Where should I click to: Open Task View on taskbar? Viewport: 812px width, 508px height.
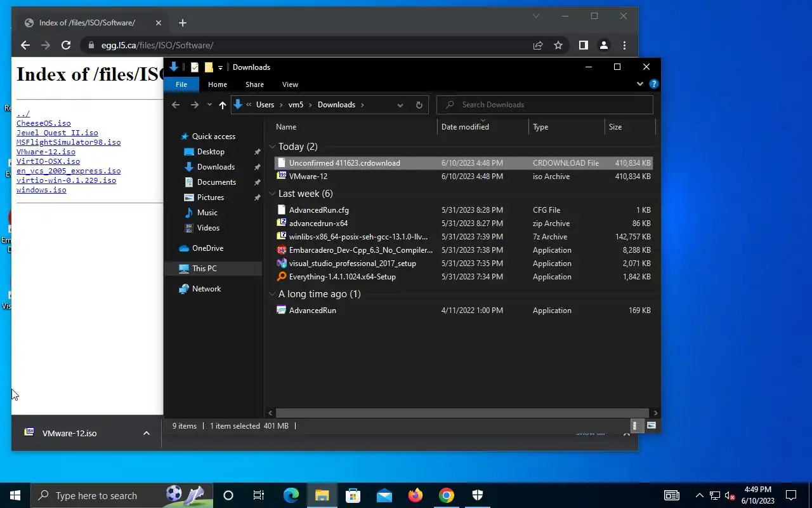point(259,495)
